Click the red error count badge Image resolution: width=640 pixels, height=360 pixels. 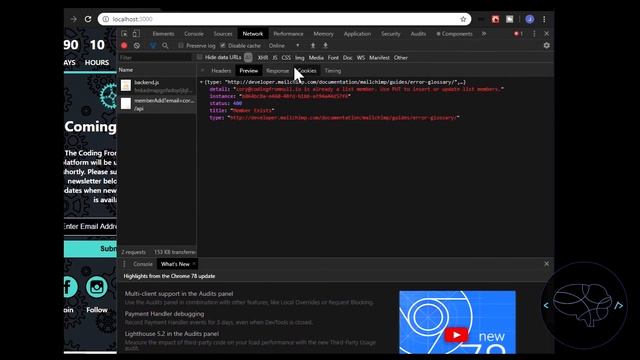pos(518,34)
